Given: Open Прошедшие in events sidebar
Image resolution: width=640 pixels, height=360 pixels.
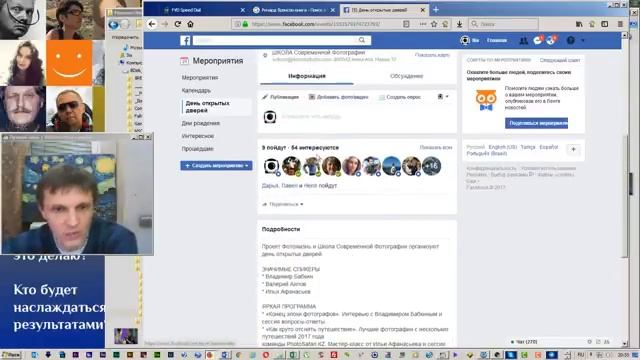Looking at the screenshot, I should pyautogui.click(x=198, y=149).
